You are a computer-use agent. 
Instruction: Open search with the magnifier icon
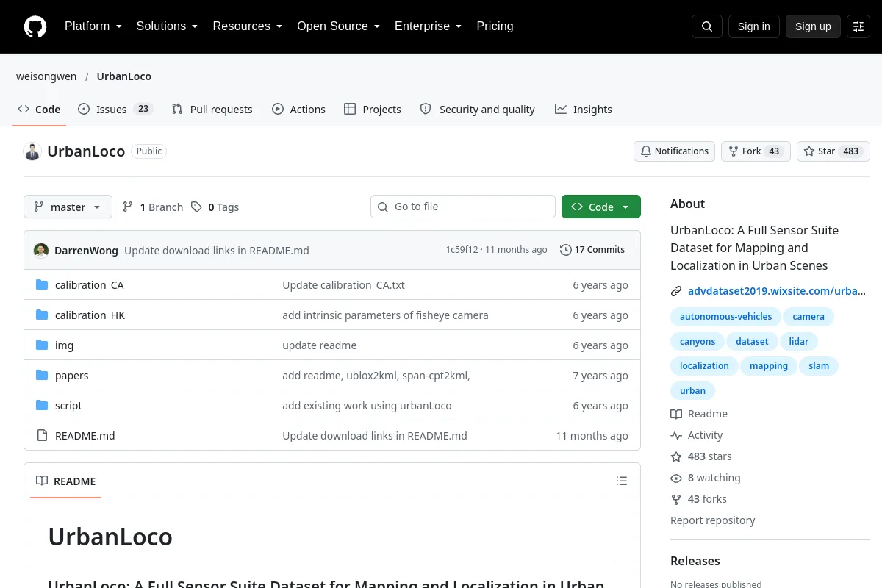707,26
